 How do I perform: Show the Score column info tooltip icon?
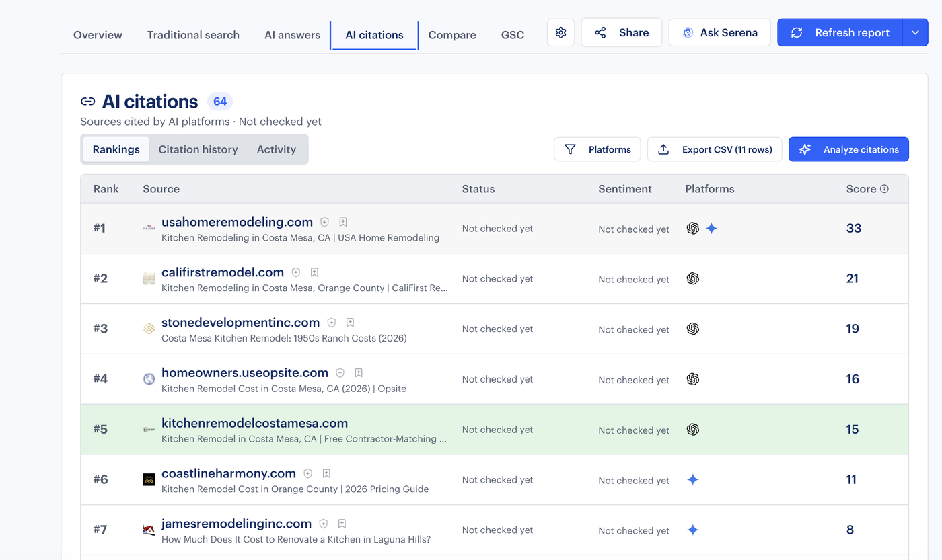pos(884,189)
